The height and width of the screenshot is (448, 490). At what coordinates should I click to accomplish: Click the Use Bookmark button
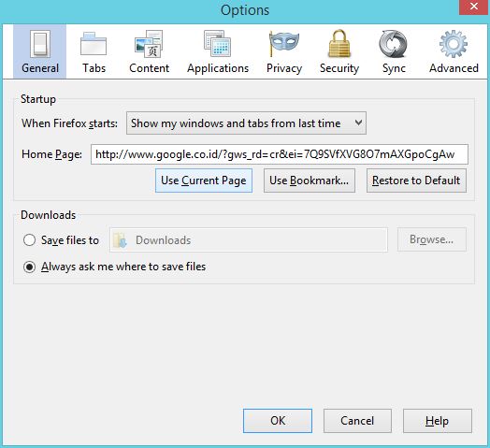[310, 181]
